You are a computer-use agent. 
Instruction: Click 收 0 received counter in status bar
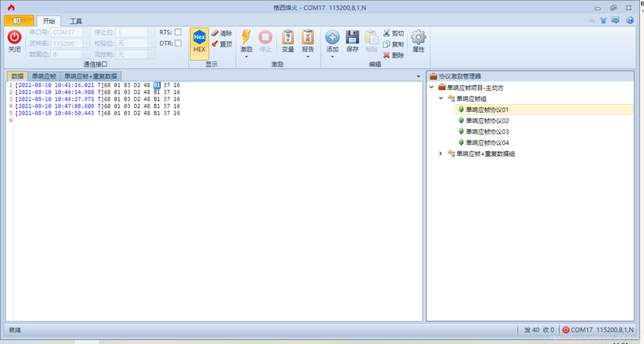(x=548, y=330)
